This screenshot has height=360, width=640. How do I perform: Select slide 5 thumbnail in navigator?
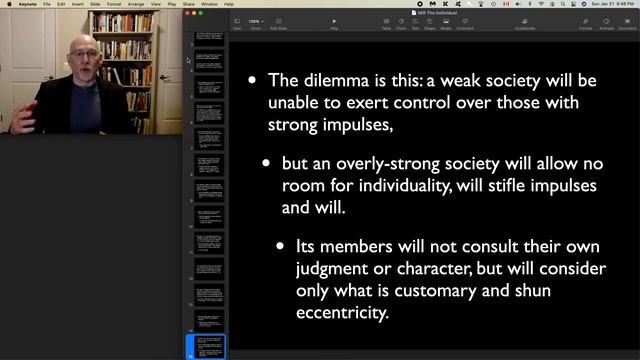(x=209, y=87)
